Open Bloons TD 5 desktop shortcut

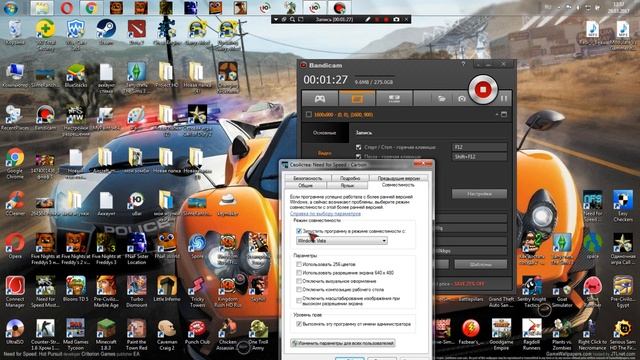[x=76, y=289]
